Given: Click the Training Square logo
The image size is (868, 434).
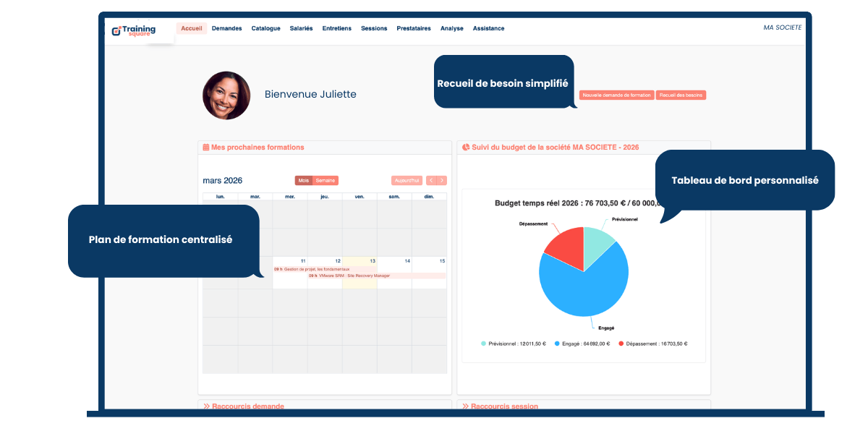Looking at the screenshot, I should coord(134,31).
